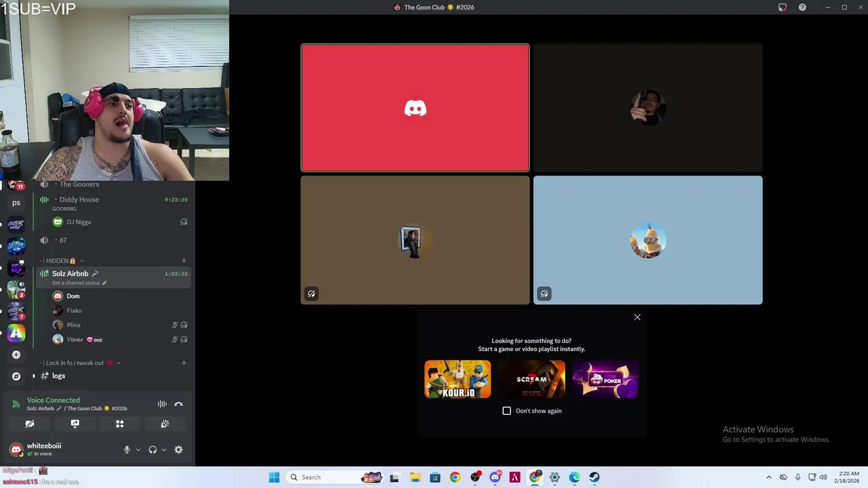Open server icon with 7 badge
Image resolution: width=868 pixels, height=488 pixels.
tap(16, 311)
